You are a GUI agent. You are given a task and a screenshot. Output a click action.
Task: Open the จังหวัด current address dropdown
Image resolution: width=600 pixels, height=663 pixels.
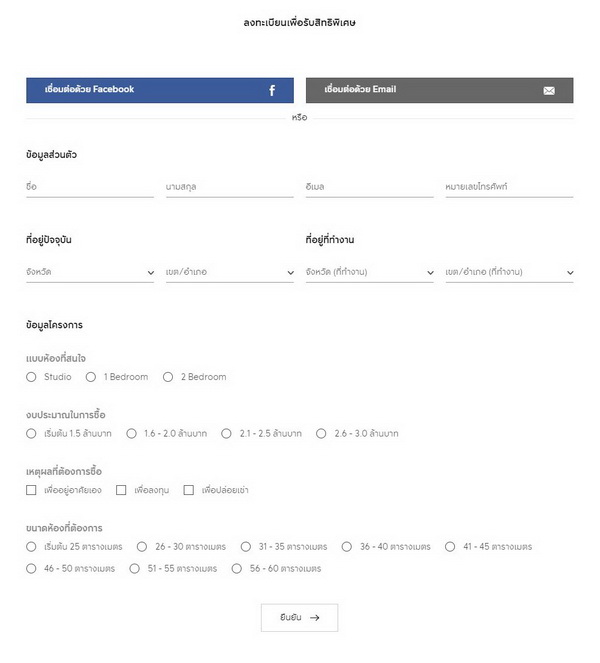pyautogui.click(x=90, y=272)
